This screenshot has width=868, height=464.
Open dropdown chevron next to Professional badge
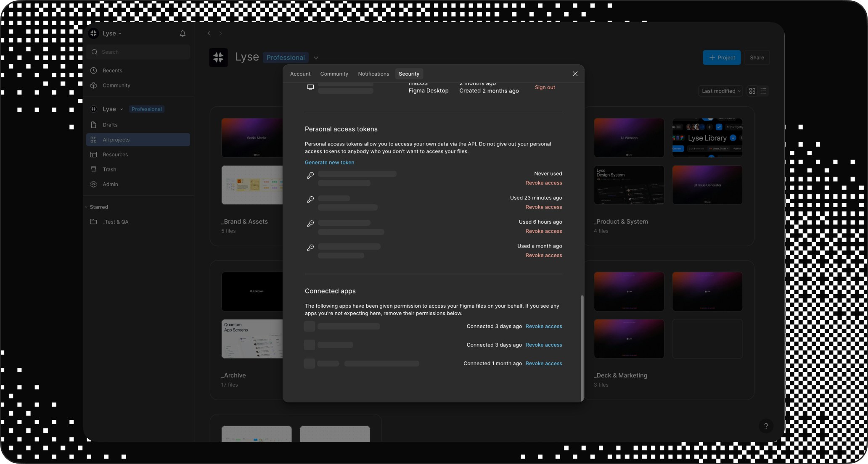(316, 58)
